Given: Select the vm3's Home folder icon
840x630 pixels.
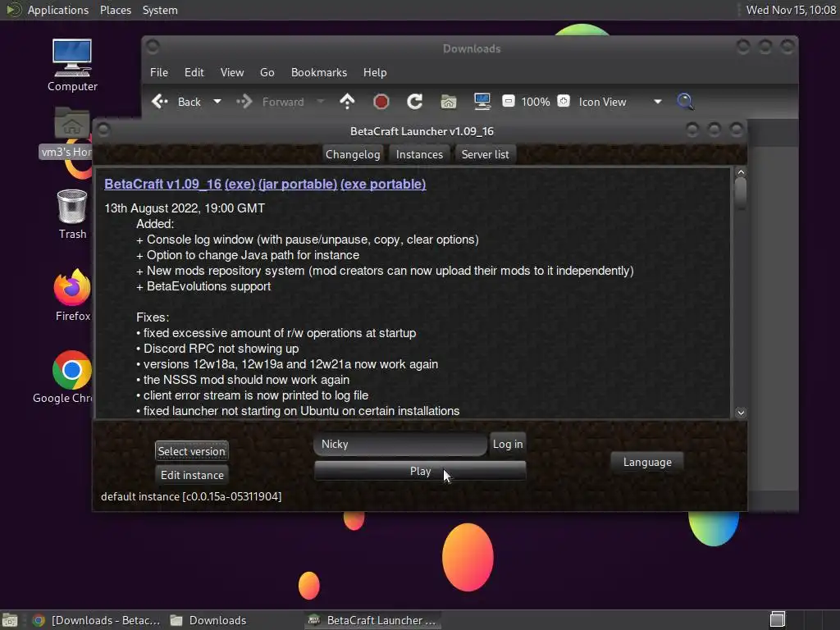Looking at the screenshot, I should click(67, 132).
